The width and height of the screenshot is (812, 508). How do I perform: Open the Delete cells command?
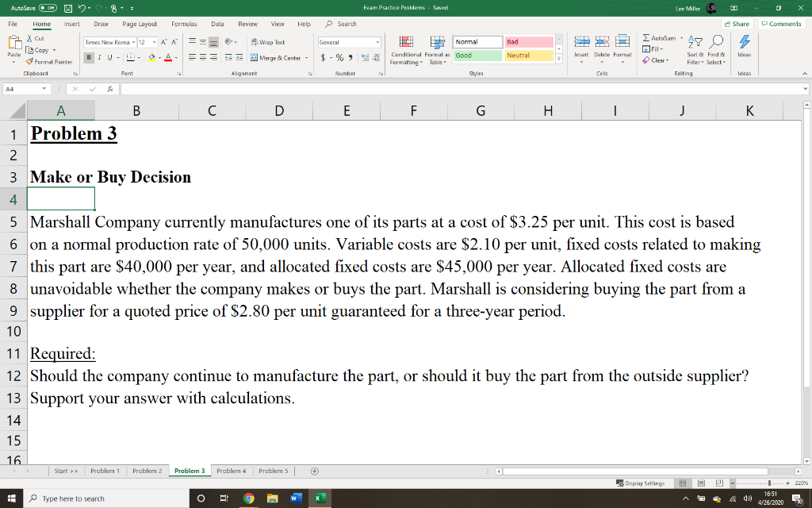602,48
